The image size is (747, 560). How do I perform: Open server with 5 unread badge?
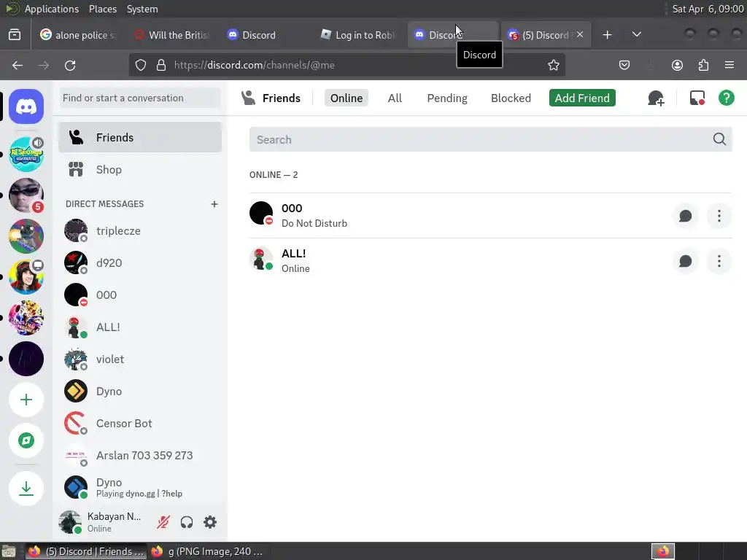tap(26, 195)
